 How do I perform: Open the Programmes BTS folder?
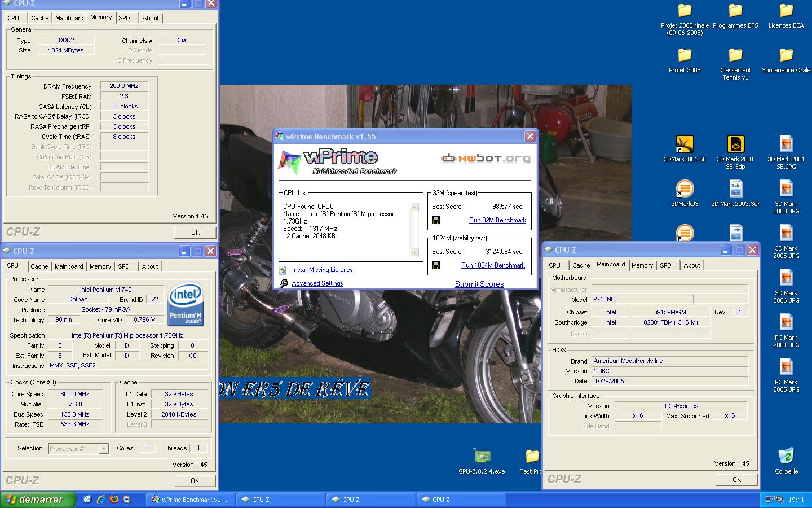735,16
